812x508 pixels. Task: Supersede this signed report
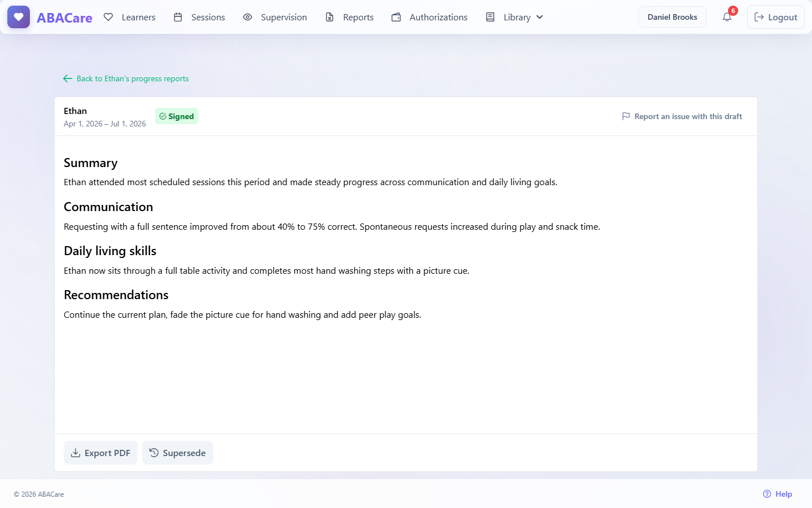(x=178, y=453)
